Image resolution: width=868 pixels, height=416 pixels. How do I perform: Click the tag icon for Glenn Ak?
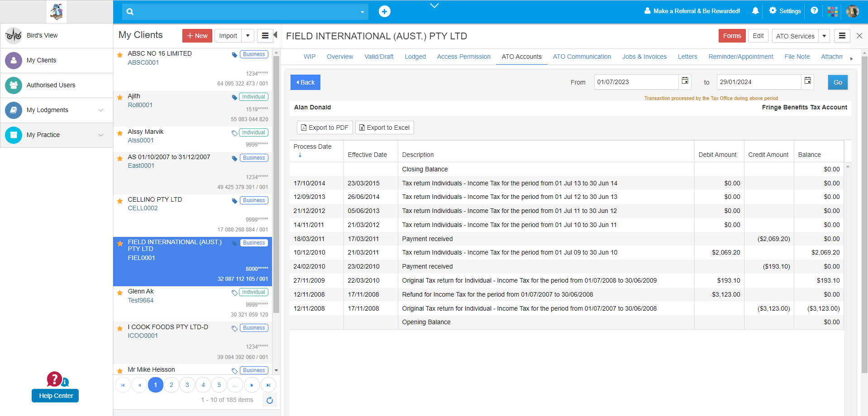point(234,293)
